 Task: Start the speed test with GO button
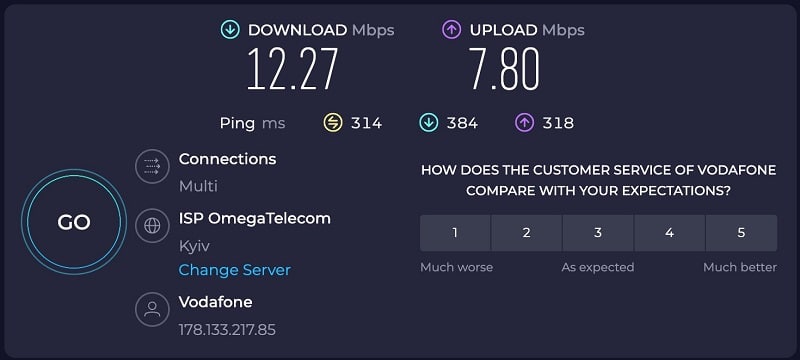tap(74, 222)
